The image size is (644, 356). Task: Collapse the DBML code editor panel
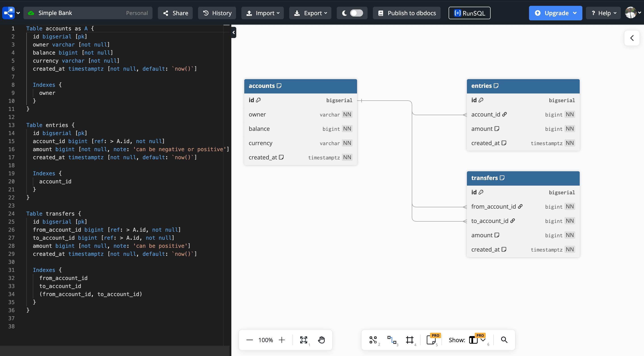pyautogui.click(x=234, y=32)
